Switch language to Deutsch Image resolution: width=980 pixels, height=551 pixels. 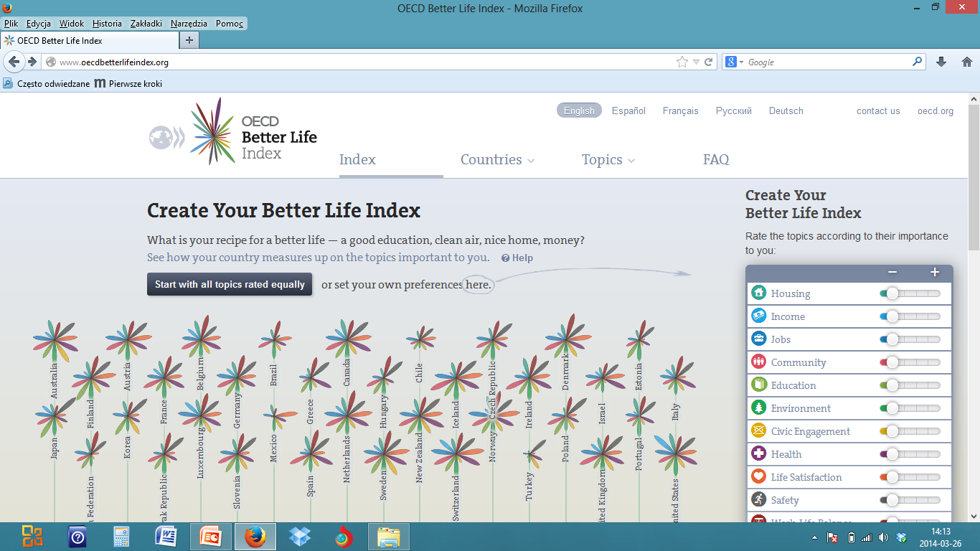click(786, 110)
